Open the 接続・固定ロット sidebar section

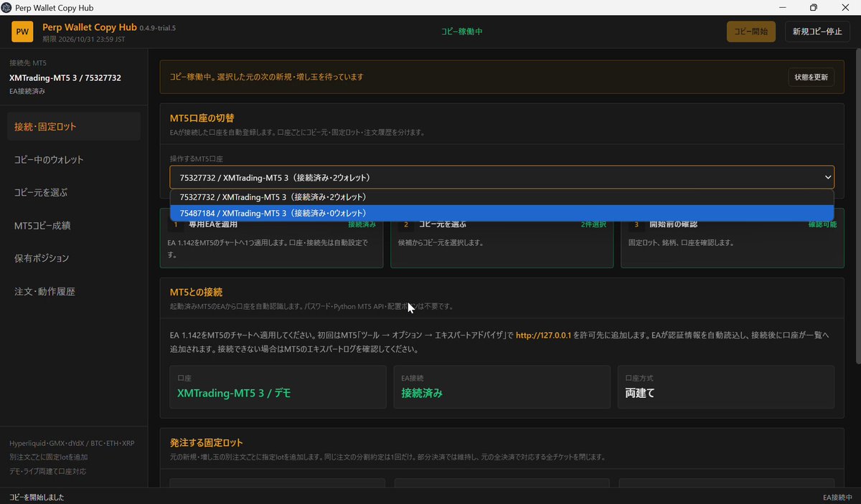coord(74,127)
